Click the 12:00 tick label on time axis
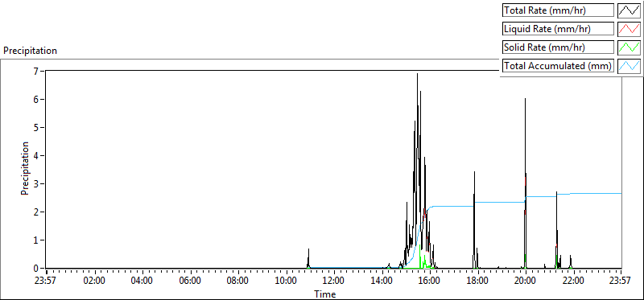 334,281
